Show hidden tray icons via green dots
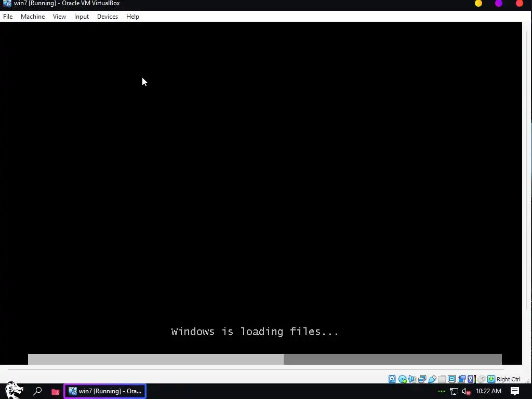This screenshot has height=399, width=532. (x=441, y=391)
